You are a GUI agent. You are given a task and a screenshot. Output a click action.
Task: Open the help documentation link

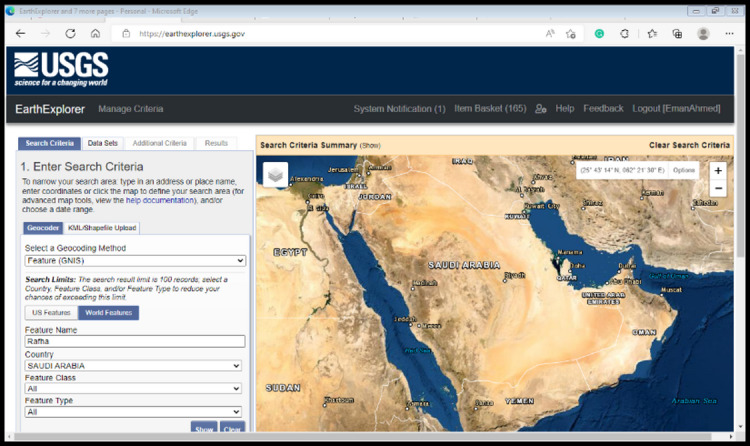[x=160, y=201]
